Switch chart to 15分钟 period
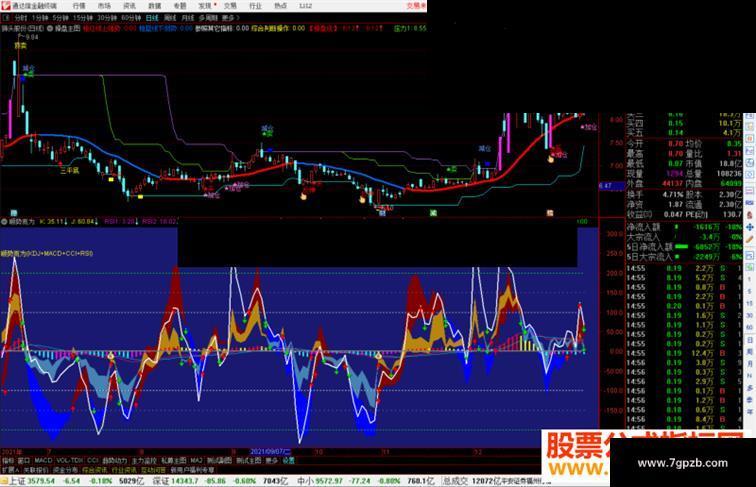Image resolution: width=756 pixels, height=487 pixels. (x=82, y=18)
